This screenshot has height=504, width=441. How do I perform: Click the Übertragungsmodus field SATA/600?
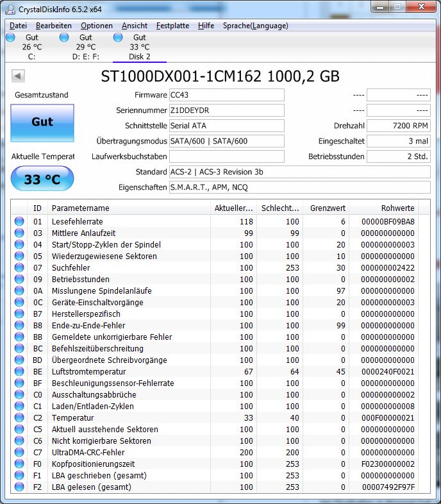point(227,141)
